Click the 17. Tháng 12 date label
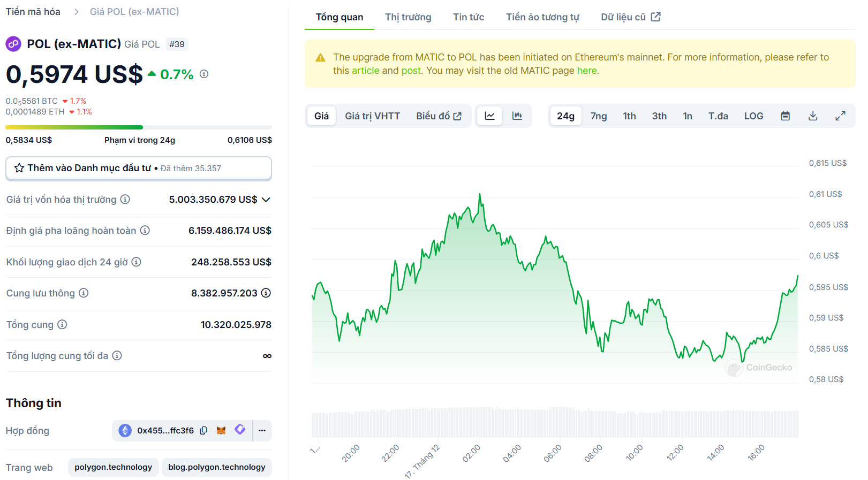The width and height of the screenshot is (868, 480). (x=422, y=461)
